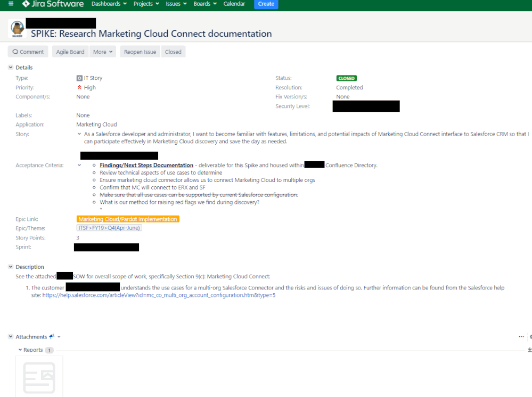Open the More actions dropdown
This screenshot has height=397, width=532.
103,52
